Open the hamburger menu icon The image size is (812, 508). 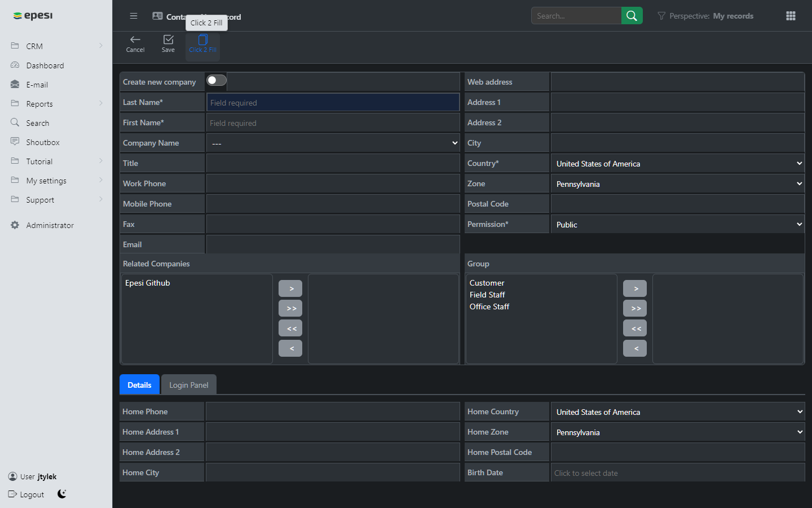click(x=134, y=16)
